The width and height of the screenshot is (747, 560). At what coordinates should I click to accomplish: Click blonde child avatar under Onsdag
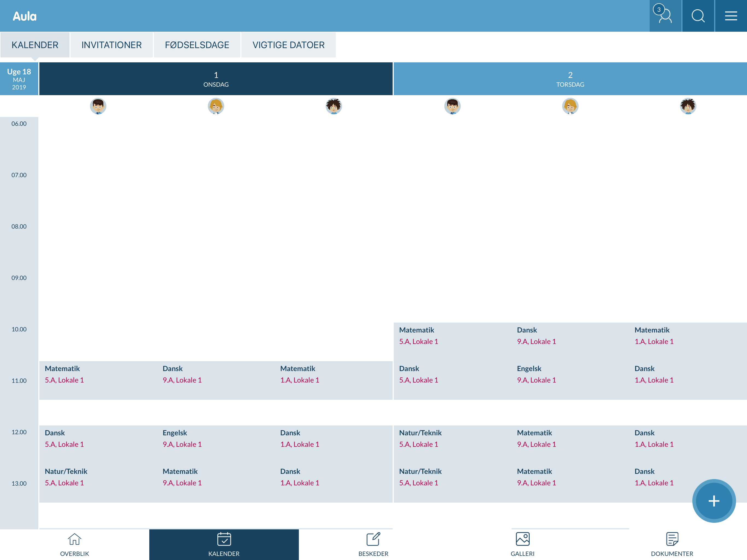coord(216,106)
